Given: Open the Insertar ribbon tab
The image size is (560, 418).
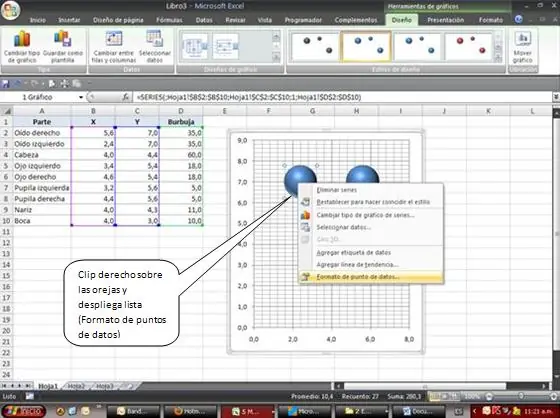Looking at the screenshot, I should click(x=69, y=20).
